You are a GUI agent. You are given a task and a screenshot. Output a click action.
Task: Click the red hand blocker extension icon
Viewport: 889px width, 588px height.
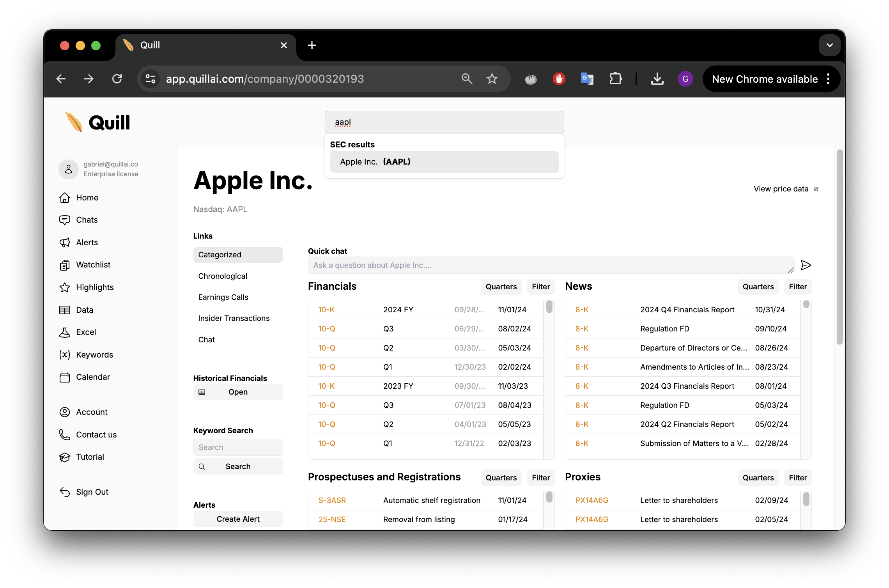coord(559,79)
